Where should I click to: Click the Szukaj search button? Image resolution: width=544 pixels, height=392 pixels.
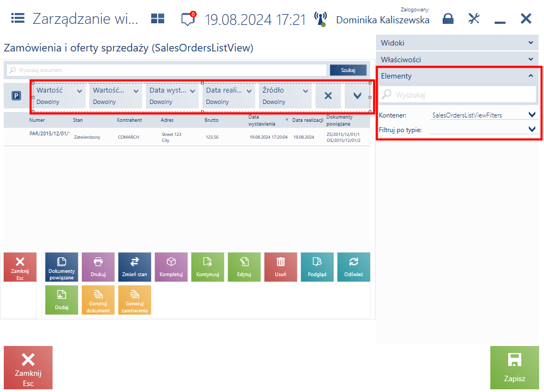tap(348, 70)
